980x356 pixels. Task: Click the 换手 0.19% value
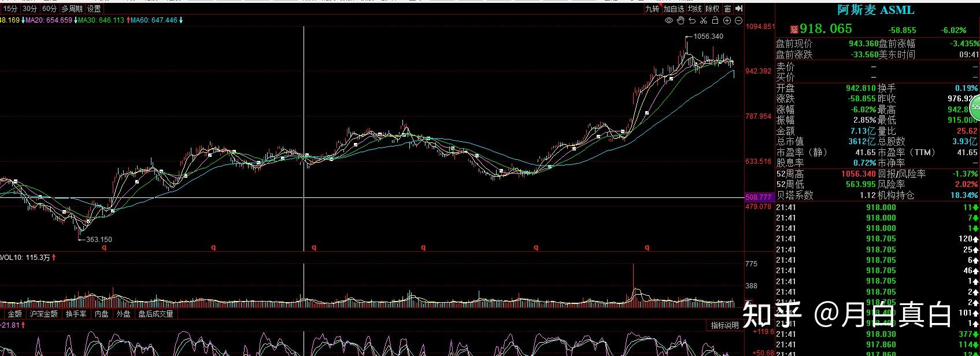click(x=966, y=88)
